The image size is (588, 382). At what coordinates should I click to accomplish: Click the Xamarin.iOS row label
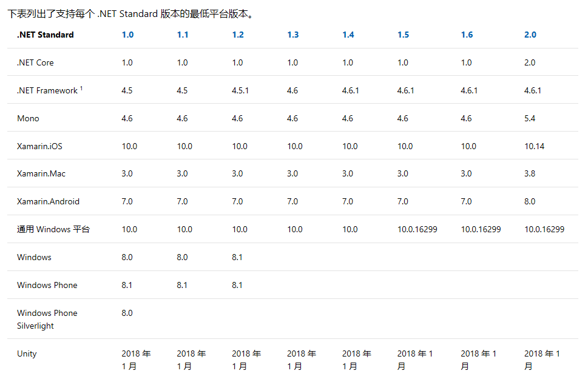tap(39, 146)
